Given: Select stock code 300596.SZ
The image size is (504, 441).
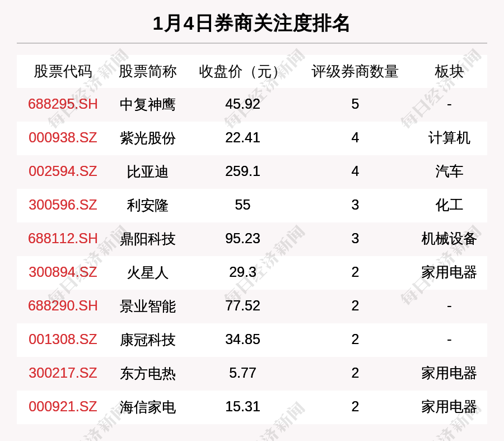Looking at the screenshot, I should [x=63, y=205].
